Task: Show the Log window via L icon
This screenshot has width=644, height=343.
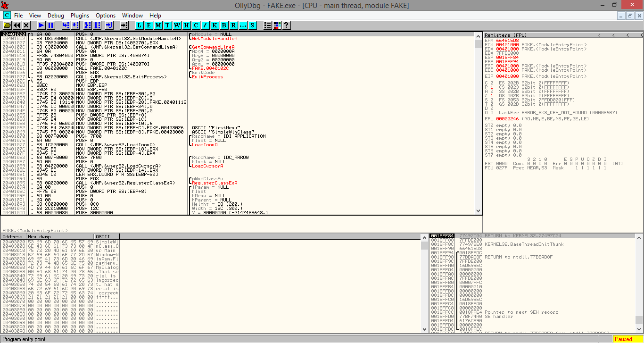Action: click(x=140, y=25)
